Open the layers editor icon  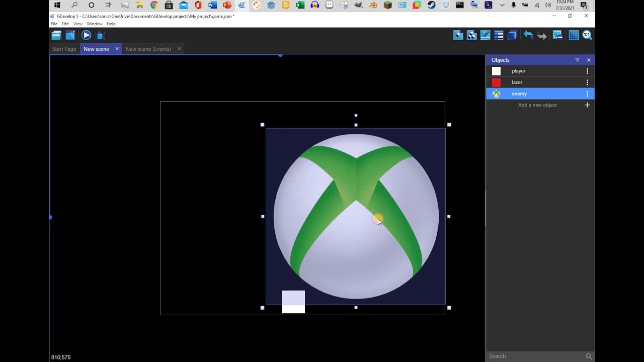(512, 35)
